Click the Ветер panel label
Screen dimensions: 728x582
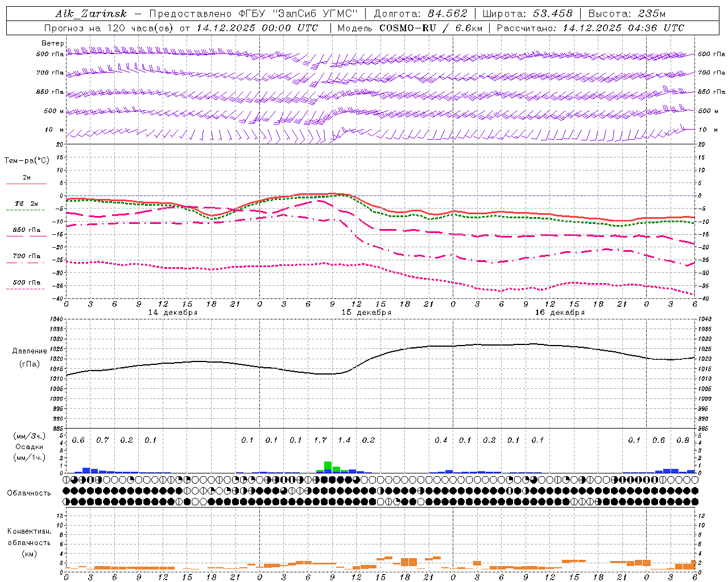click(x=53, y=43)
